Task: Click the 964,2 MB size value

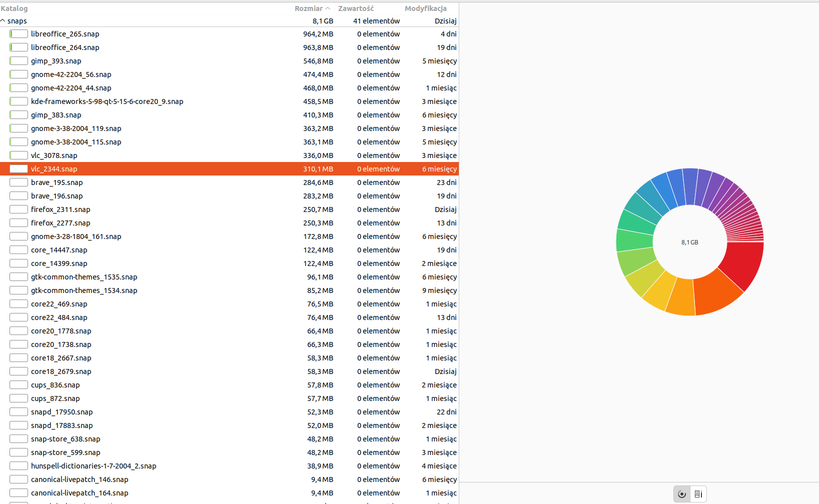Action: pos(318,34)
